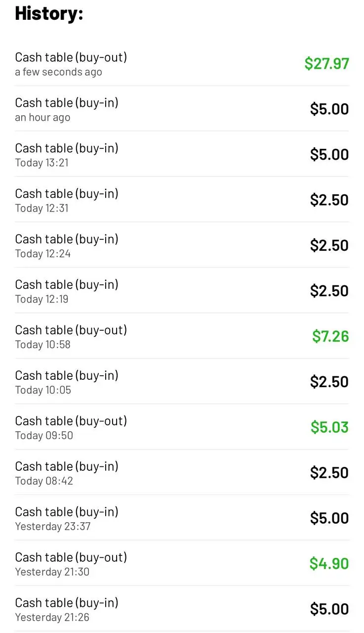
Task: Select the $7.26 buy-out amount
Action: click(330, 336)
